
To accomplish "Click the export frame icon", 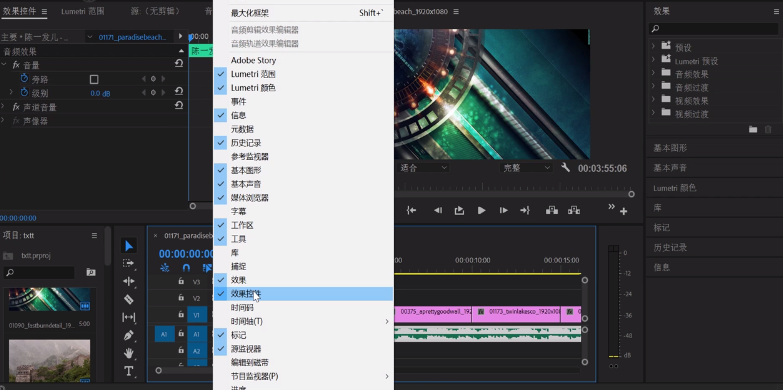I will (x=459, y=211).
